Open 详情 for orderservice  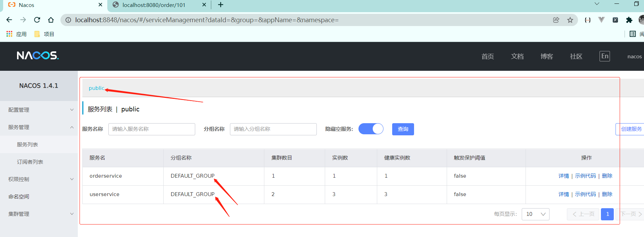pyautogui.click(x=564, y=176)
